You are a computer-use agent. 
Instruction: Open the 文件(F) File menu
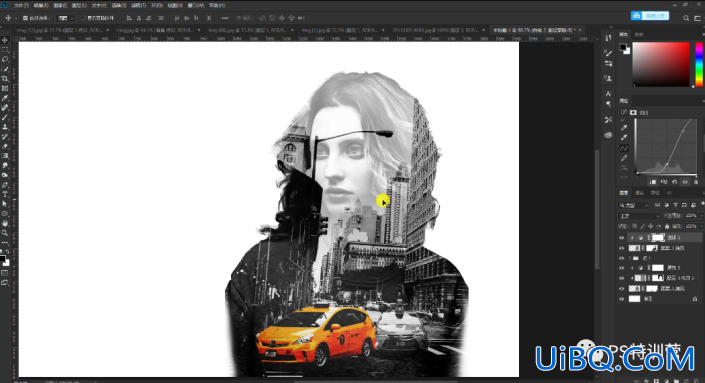point(21,5)
